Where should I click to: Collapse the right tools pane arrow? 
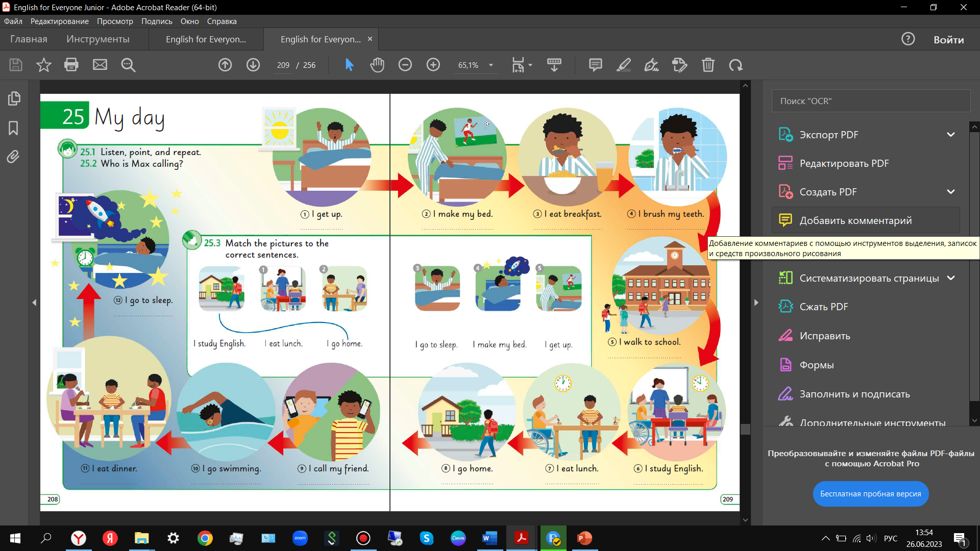756,303
